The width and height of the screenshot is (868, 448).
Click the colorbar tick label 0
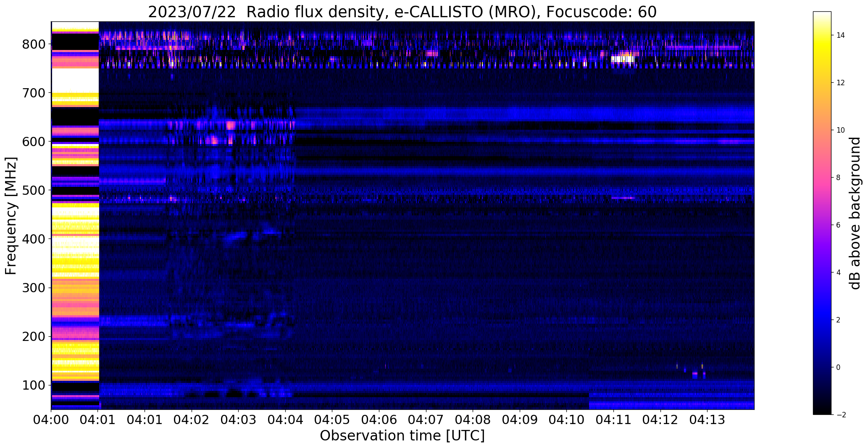click(x=839, y=367)
